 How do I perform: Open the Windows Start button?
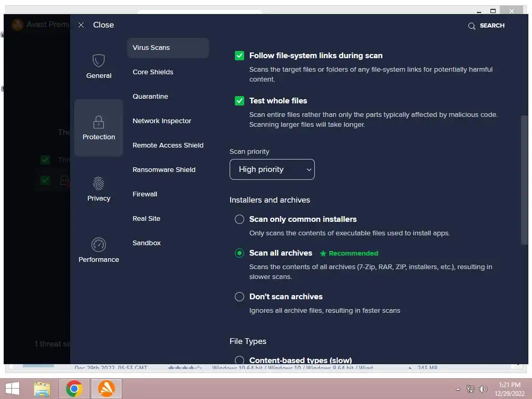12,389
